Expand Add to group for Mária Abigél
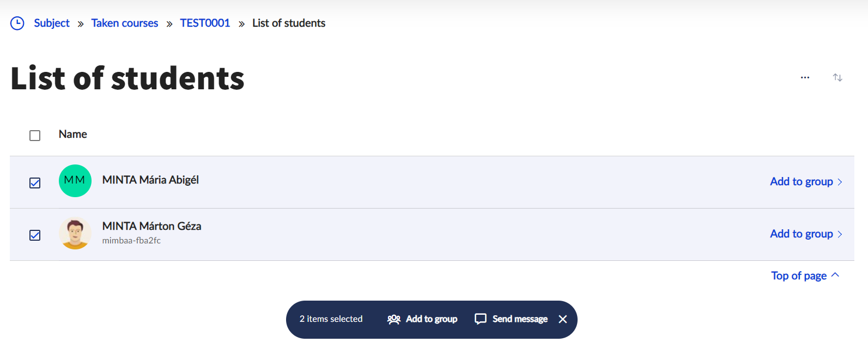The width and height of the screenshot is (868, 348). point(805,182)
